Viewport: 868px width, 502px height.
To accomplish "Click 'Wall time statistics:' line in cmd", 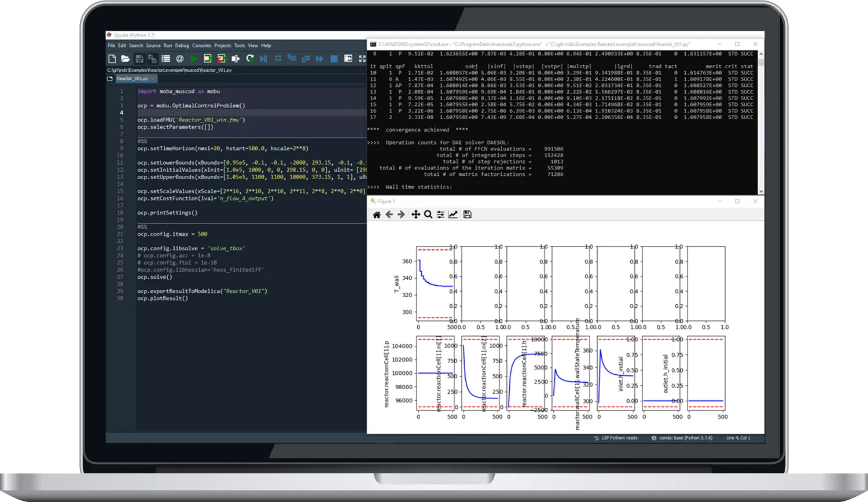I will [418, 187].
